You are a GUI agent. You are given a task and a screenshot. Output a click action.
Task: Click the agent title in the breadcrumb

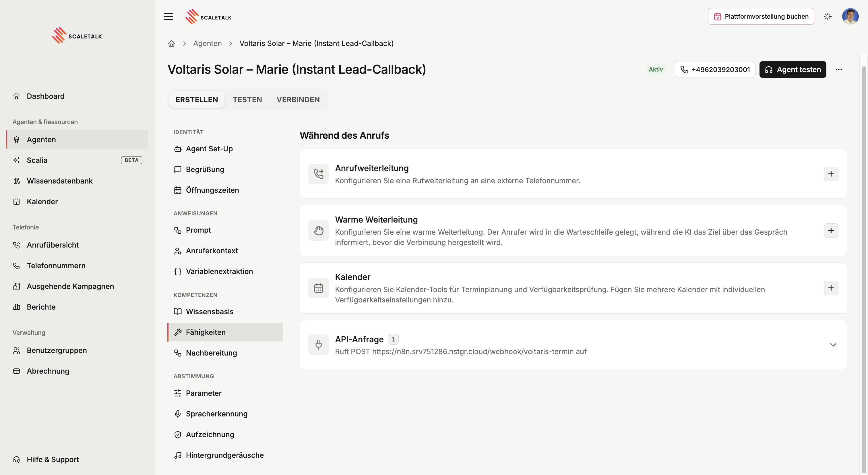pos(316,43)
